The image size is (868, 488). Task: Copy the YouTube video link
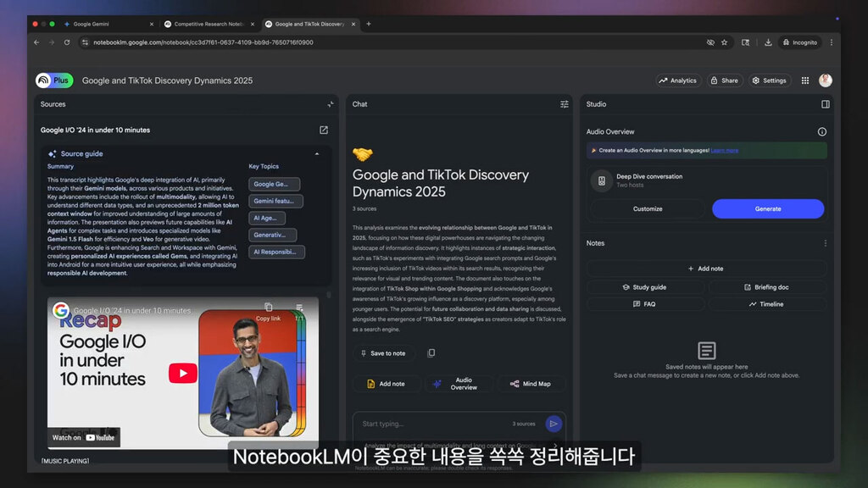pos(269,311)
